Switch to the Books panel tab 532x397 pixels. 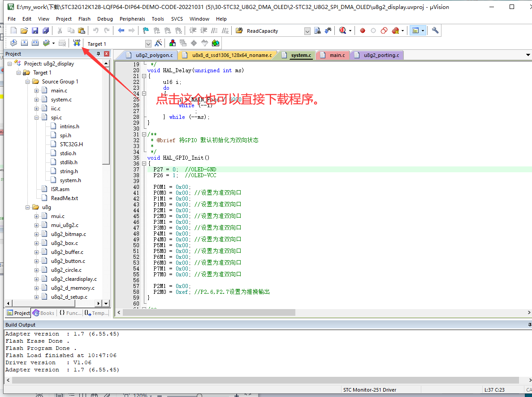pyautogui.click(x=43, y=313)
